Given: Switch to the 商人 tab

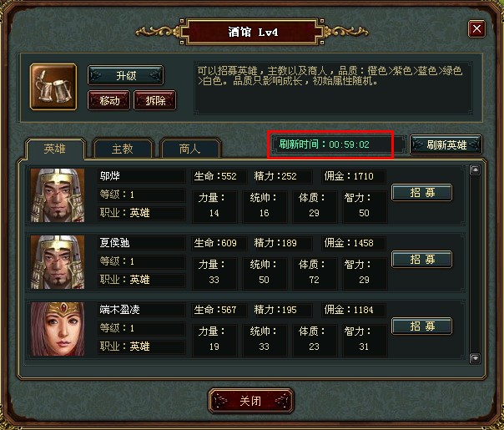Looking at the screenshot, I should 190,149.
